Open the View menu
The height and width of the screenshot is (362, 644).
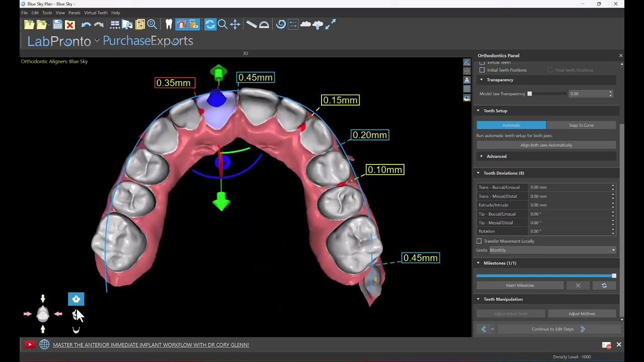pos(60,13)
